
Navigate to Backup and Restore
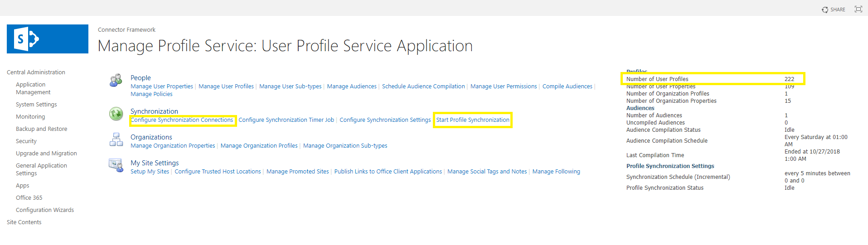point(41,129)
